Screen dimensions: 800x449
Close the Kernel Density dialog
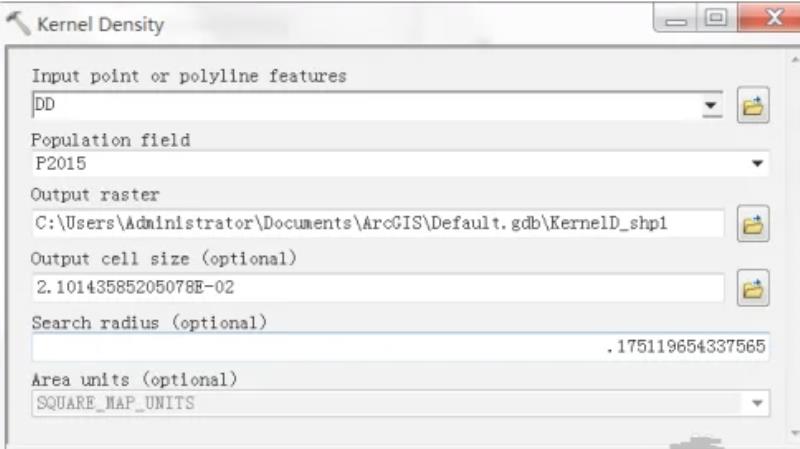(769, 18)
